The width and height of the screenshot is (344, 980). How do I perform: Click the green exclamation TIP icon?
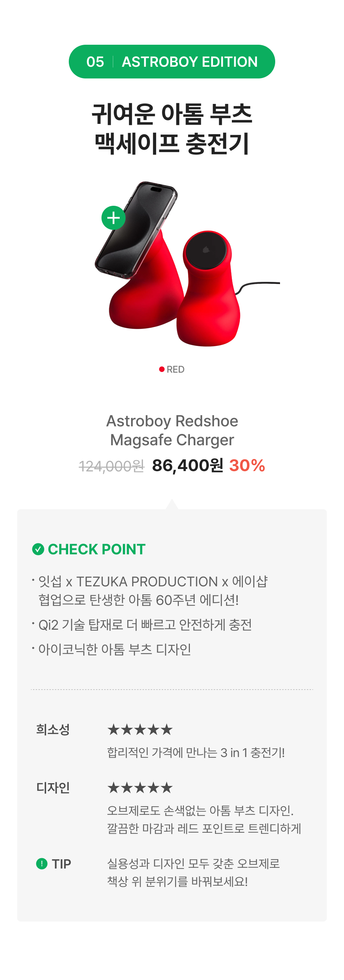42,864
